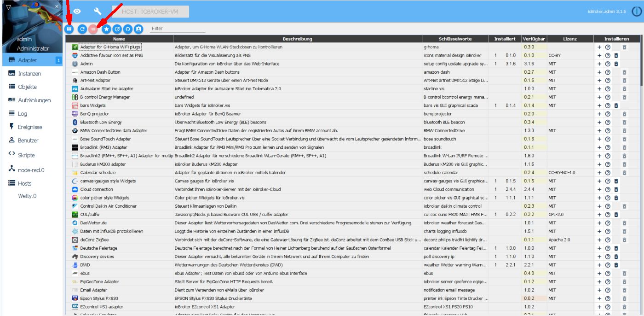
Task: Open help for G-Homa WiFi plugs adapter
Action: 608,47
